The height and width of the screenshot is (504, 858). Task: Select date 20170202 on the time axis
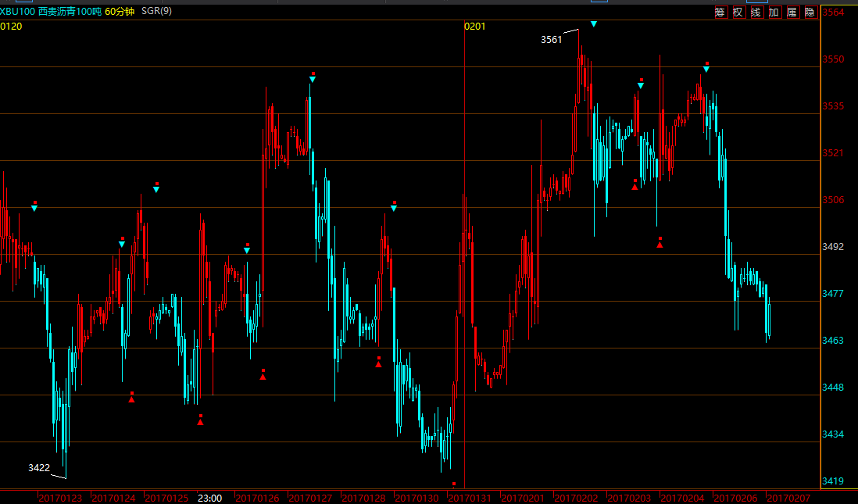(576, 498)
